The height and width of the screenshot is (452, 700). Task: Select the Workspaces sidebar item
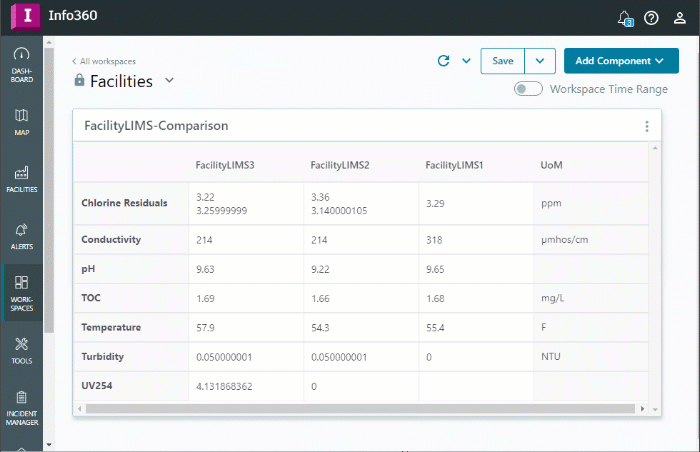pos(22,291)
